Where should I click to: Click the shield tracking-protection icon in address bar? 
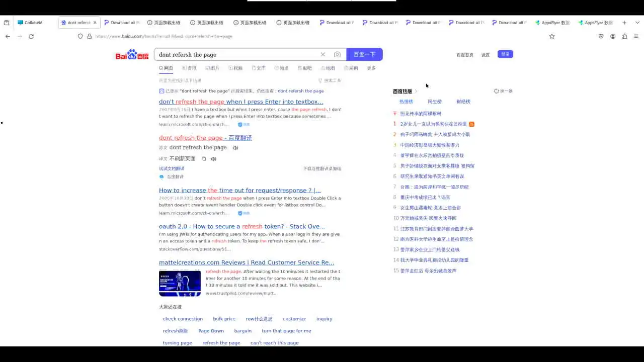tap(80, 36)
